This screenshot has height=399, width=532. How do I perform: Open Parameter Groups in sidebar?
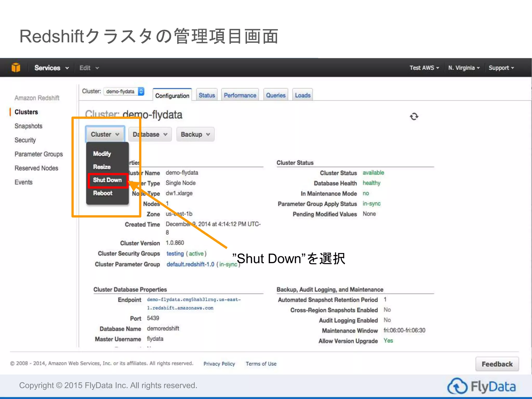[x=39, y=154]
